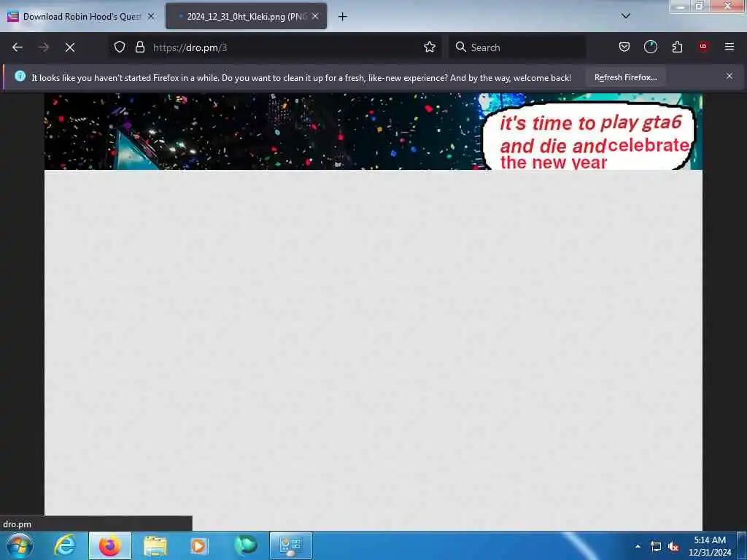This screenshot has width=747, height=560.
Task: Click the gta6 new year banner image
Action: coord(373,131)
